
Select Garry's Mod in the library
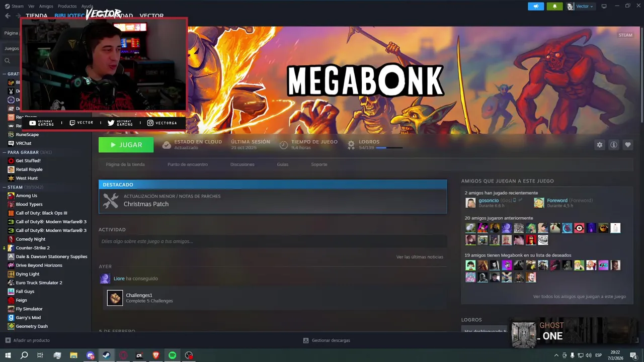click(x=28, y=318)
